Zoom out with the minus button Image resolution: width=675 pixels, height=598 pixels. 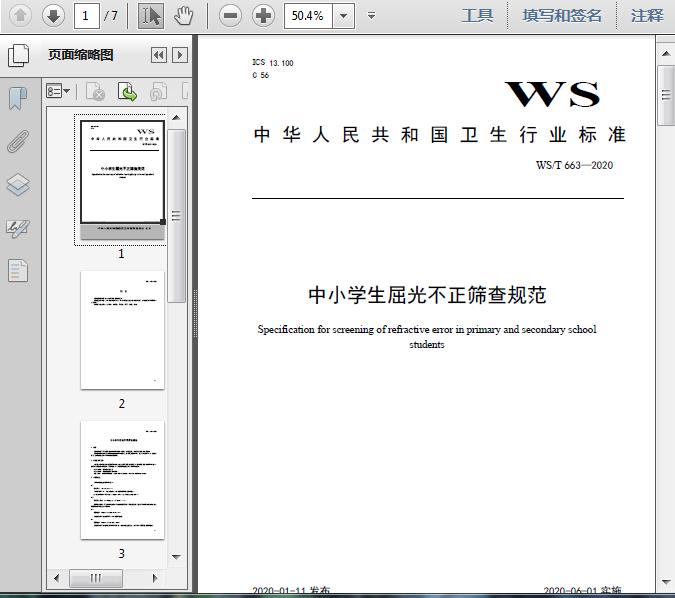(x=230, y=16)
